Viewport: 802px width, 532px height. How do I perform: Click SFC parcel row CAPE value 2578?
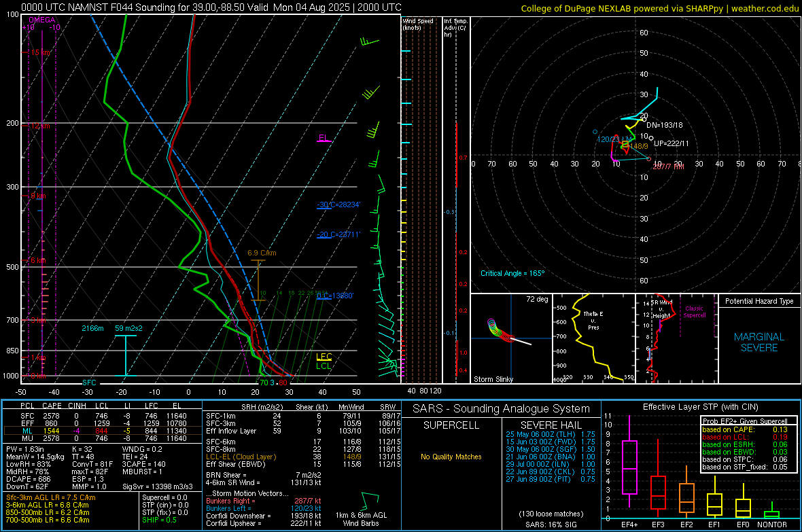51,416
